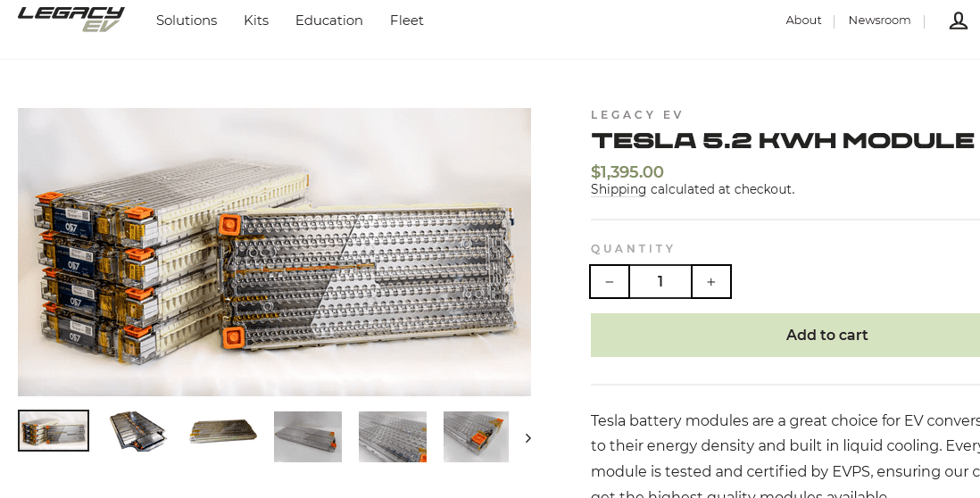Screen dimensions: 980x498
Task: Open the Education menu
Action: (x=329, y=21)
